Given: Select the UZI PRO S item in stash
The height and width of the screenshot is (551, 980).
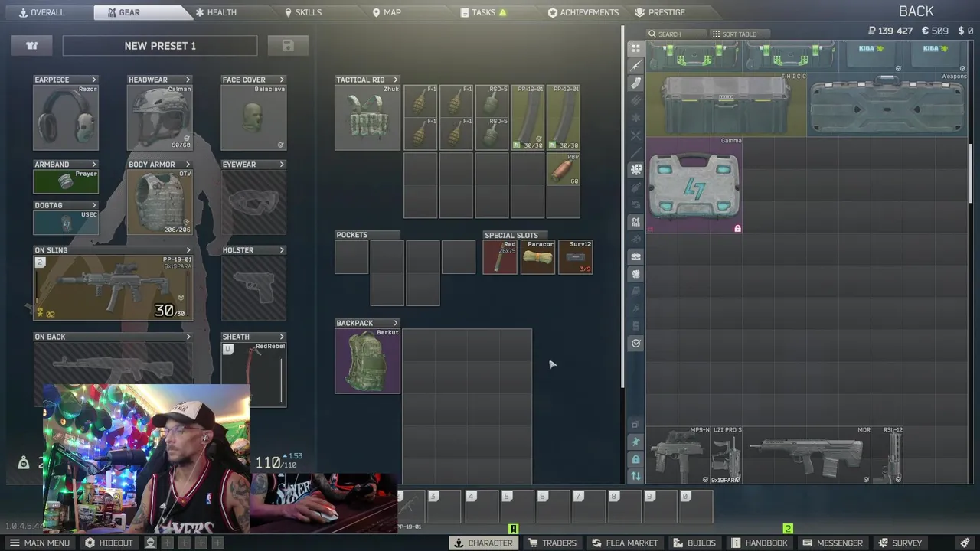Looking at the screenshot, I should pos(727,455).
